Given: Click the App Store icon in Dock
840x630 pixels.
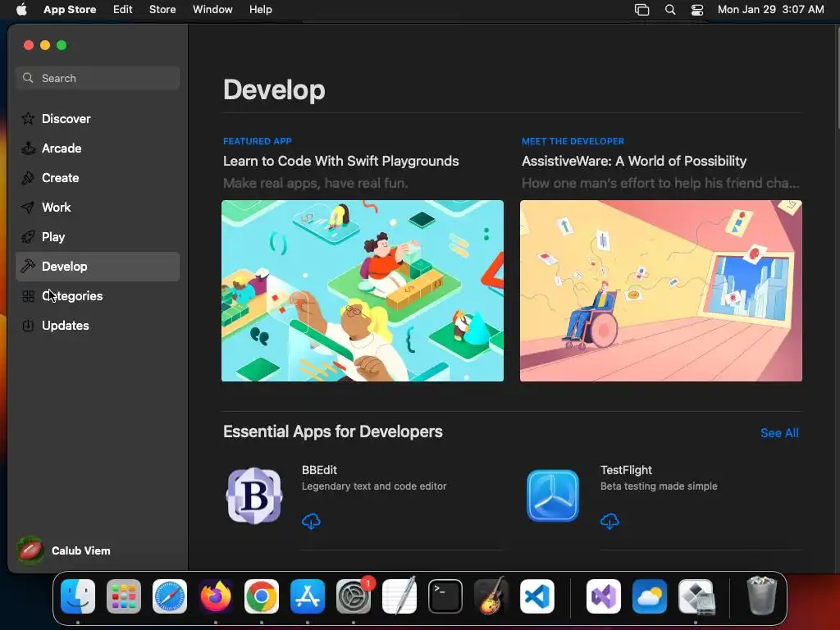Looking at the screenshot, I should point(308,596).
